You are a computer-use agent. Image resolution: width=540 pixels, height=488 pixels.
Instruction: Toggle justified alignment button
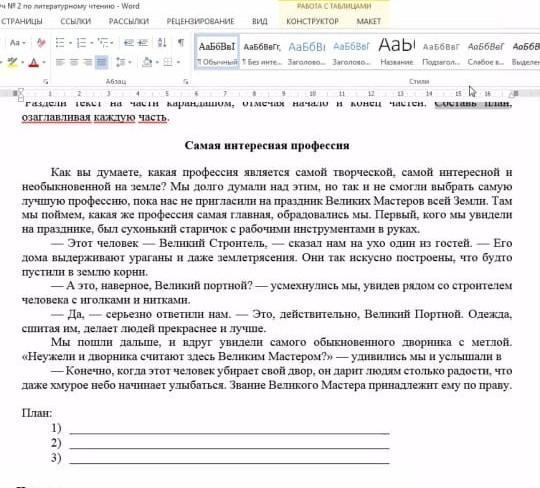[101, 62]
